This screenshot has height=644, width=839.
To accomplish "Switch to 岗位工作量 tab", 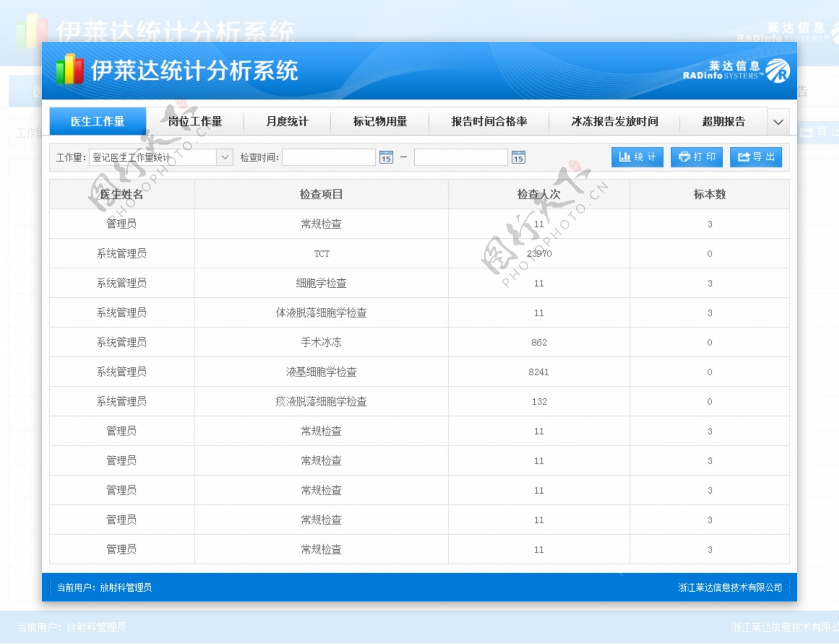I will point(195,122).
